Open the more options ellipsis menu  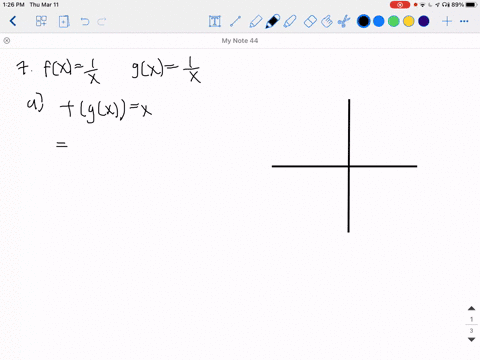pos(464,21)
